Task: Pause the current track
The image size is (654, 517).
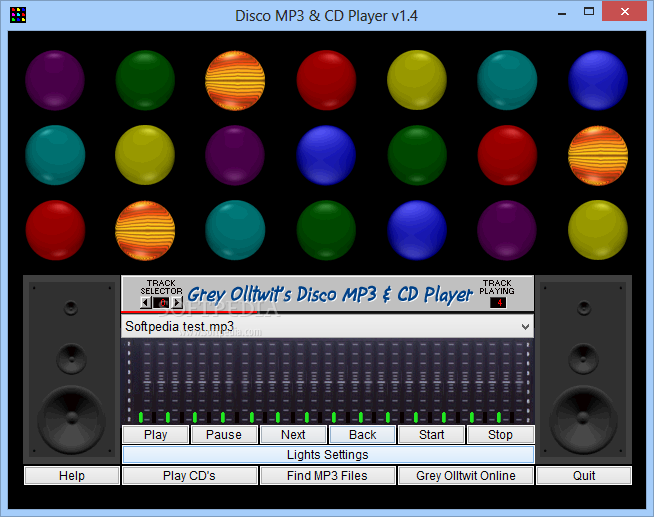Action: pyautogui.click(x=224, y=434)
